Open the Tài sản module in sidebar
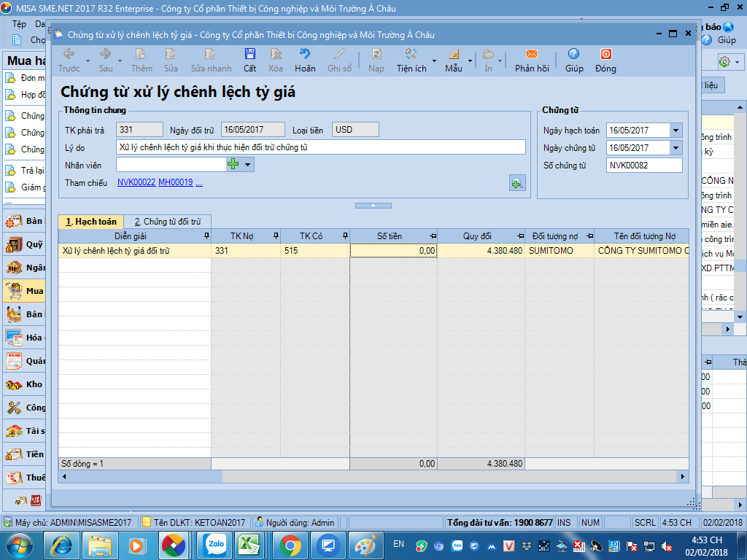 25,431
